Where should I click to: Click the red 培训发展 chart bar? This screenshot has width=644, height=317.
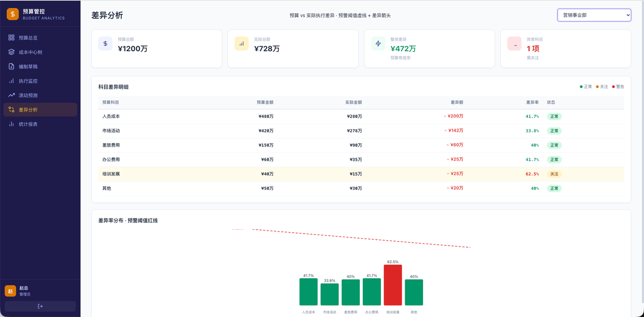(x=393, y=285)
